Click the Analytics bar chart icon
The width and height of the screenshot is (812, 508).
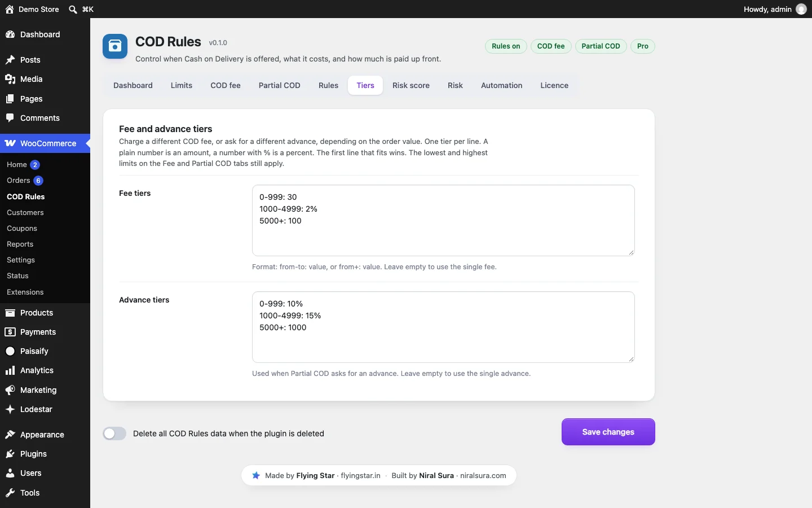[x=10, y=370]
